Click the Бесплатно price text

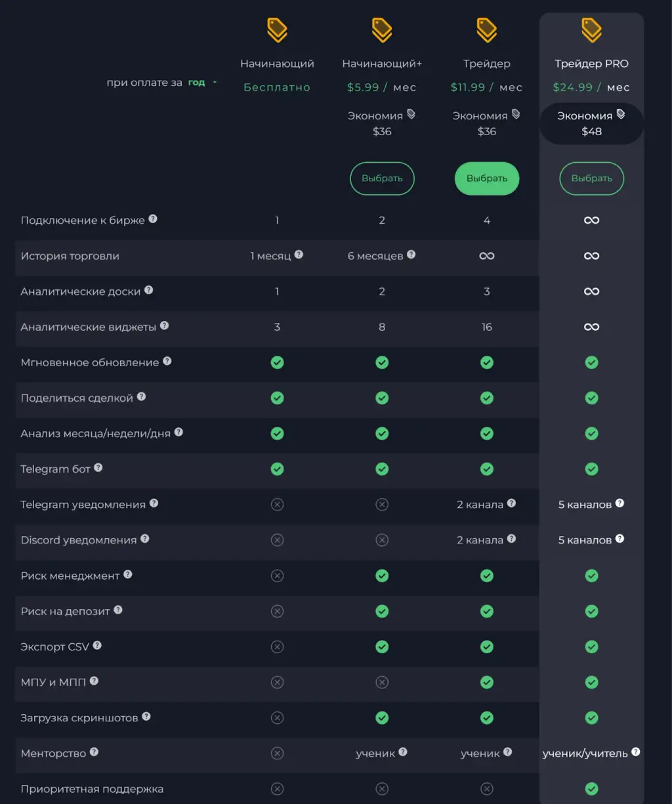tap(277, 87)
